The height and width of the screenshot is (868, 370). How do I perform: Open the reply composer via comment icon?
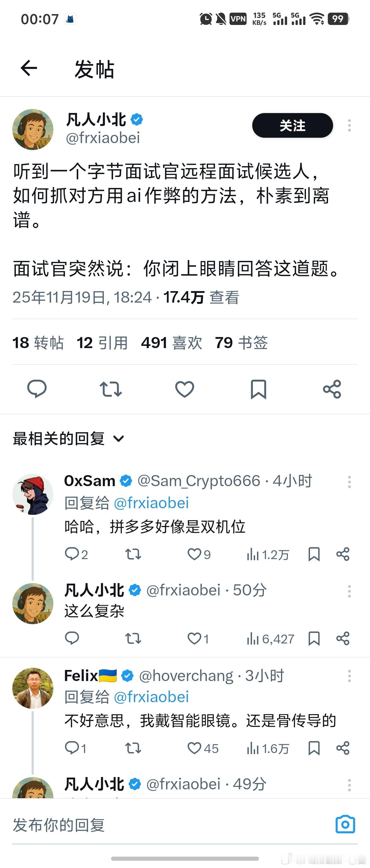pyautogui.click(x=37, y=390)
